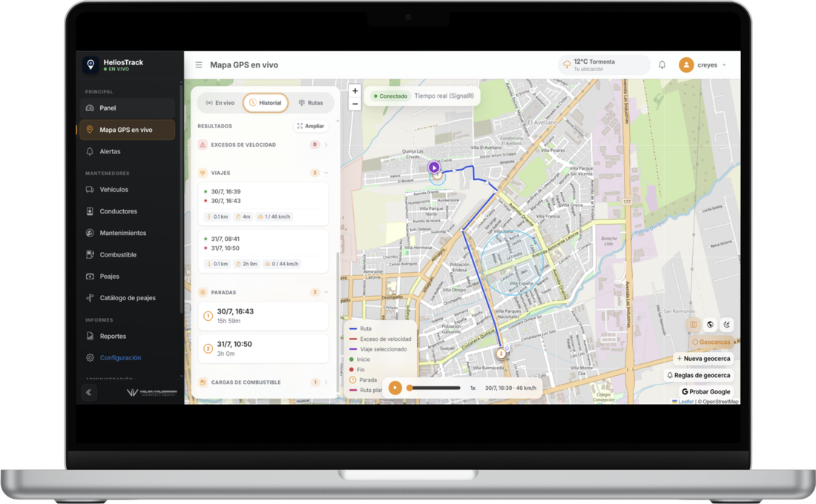Viewport: 816px width, 504px height.
Task: Zoom out the map with the minus button
Action: click(355, 104)
